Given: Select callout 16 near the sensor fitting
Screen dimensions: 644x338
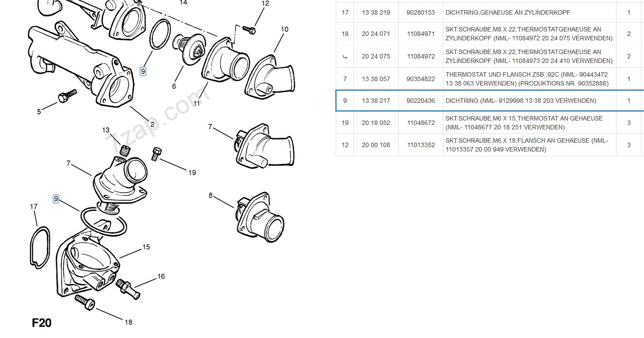Looking at the screenshot, I should pyautogui.click(x=161, y=276).
